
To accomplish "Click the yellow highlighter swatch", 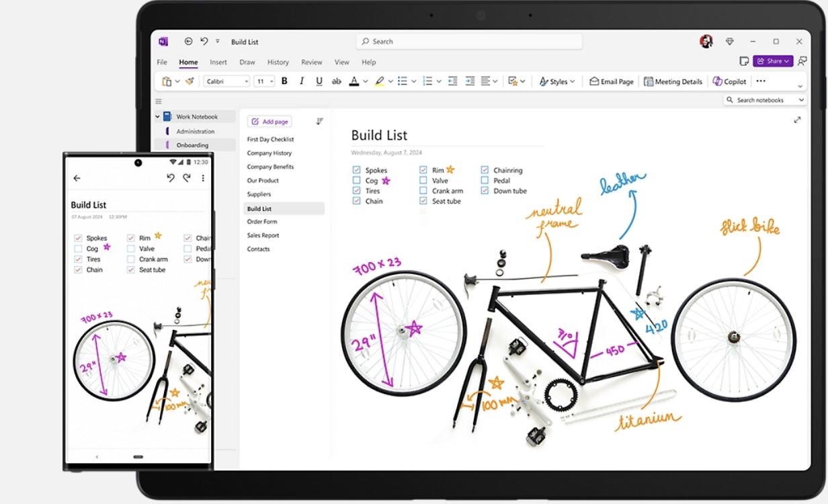I will coord(379,81).
